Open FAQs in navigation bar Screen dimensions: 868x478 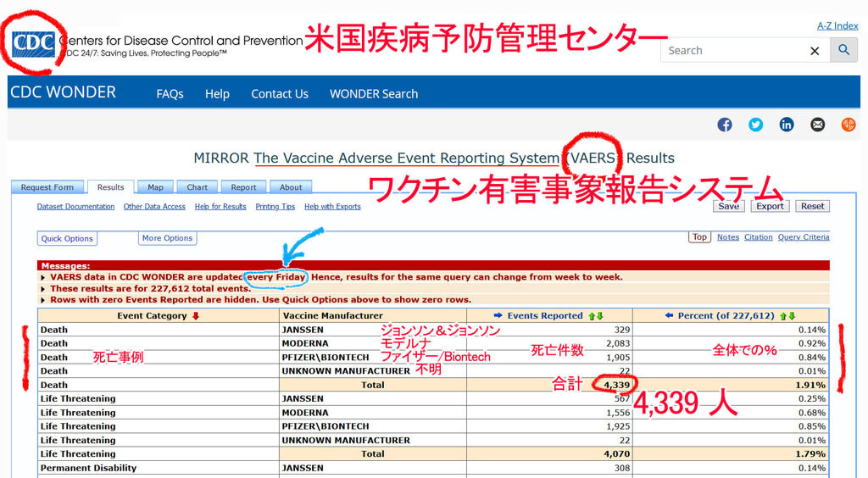pyautogui.click(x=170, y=94)
